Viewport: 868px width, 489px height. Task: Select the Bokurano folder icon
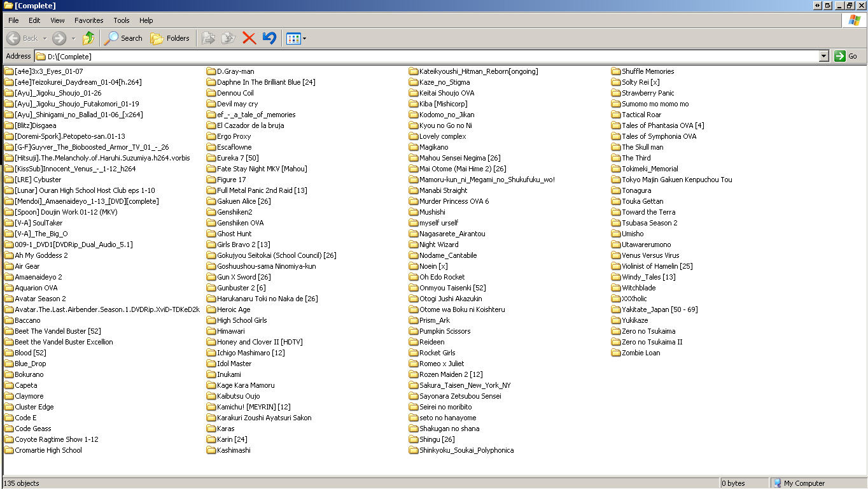(9, 374)
